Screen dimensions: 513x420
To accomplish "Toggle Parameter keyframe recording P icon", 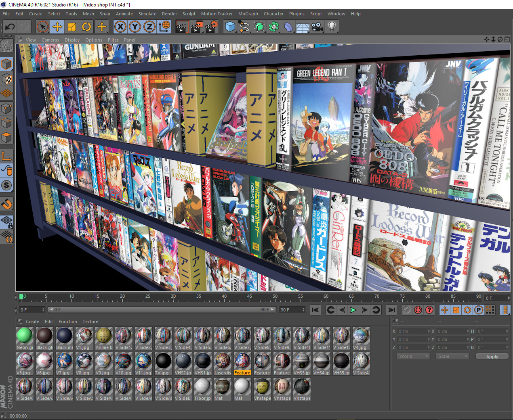I will click(479, 310).
